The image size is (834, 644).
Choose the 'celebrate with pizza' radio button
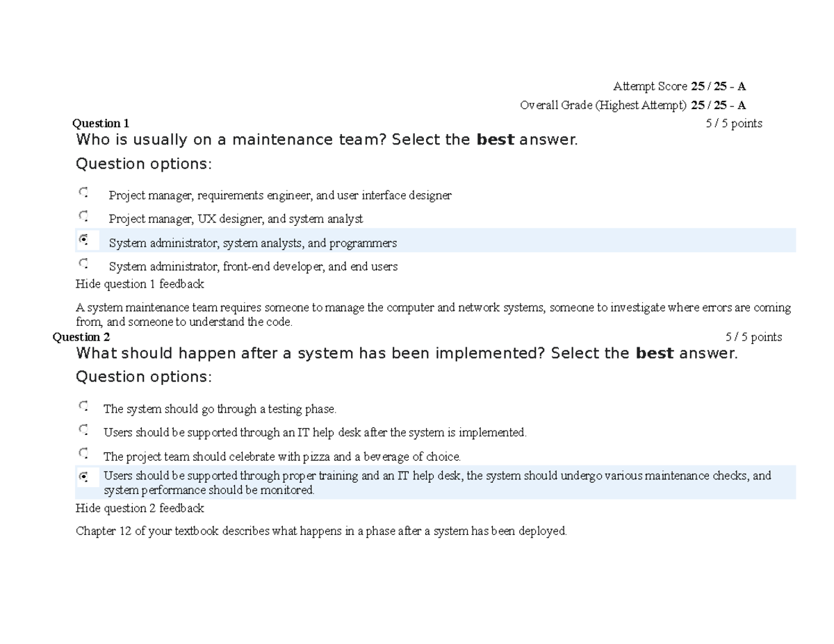(83, 454)
